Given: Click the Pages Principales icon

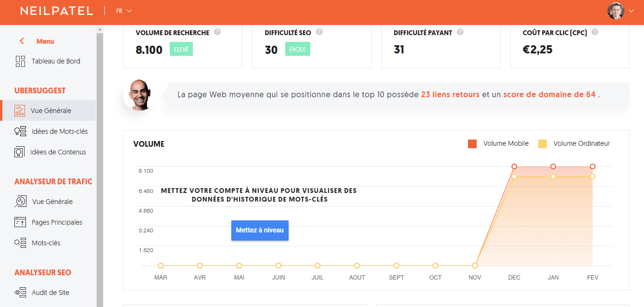Looking at the screenshot, I should 20,222.
